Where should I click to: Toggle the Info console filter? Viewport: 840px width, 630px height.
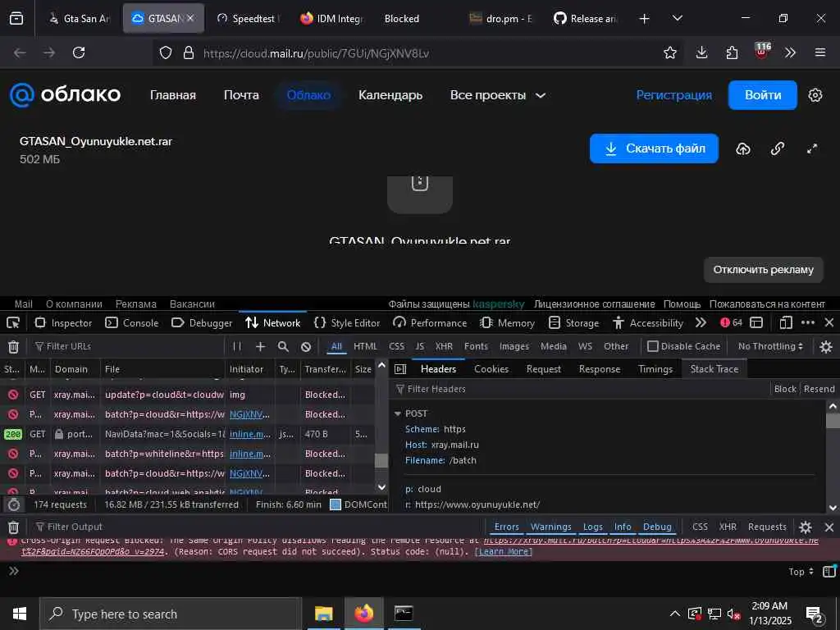coord(623,527)
